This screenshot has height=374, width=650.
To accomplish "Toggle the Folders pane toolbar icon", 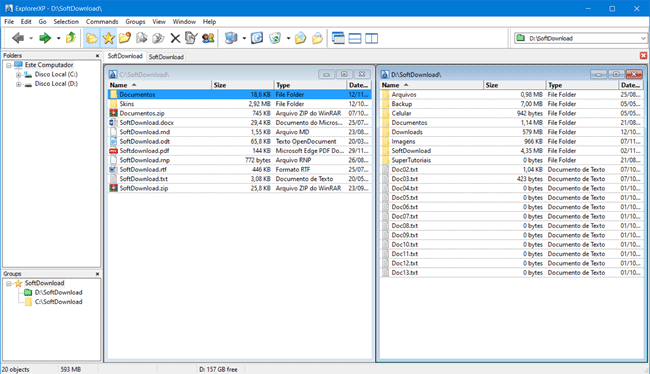I will 91,38.
